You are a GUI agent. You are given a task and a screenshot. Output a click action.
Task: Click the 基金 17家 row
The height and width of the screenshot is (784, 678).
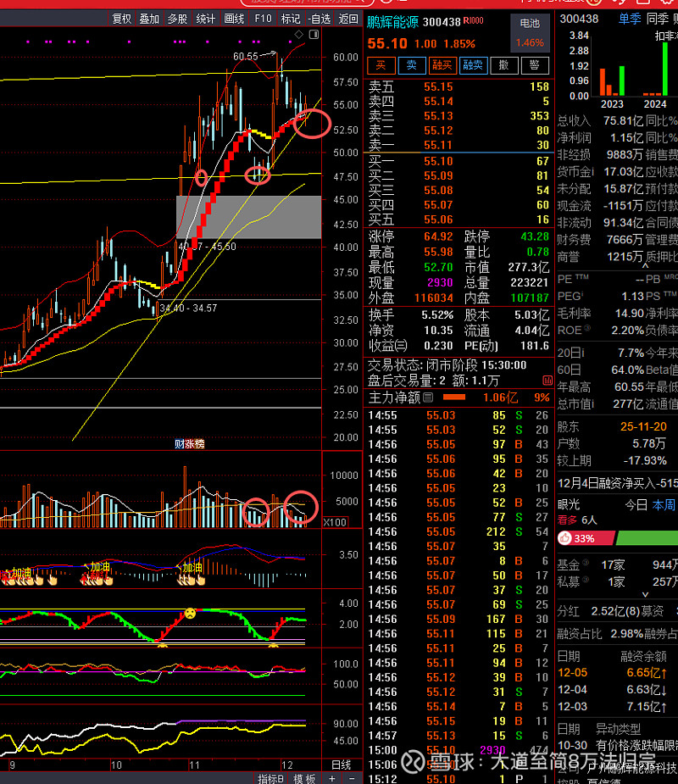(618, 565)
